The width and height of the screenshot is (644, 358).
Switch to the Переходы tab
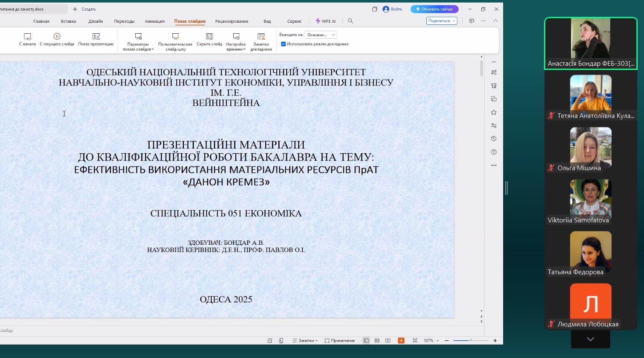click(124, 21)
